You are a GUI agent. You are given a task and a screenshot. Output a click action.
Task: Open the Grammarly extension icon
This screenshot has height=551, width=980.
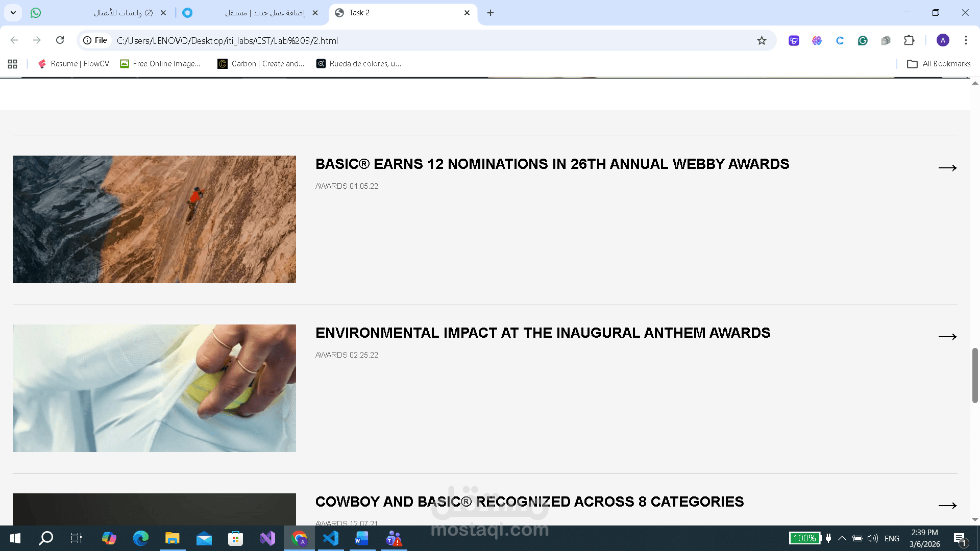tap(863, 41)
